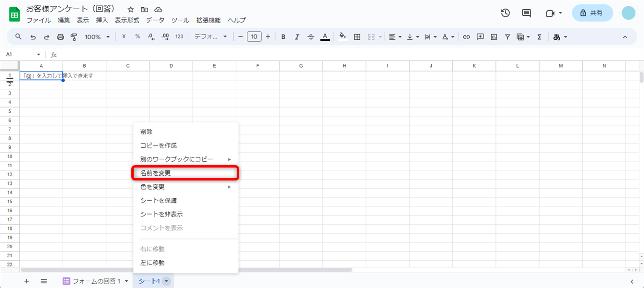Apply currency ¥ format
The image size is (644, 288).
coord(124,36)
